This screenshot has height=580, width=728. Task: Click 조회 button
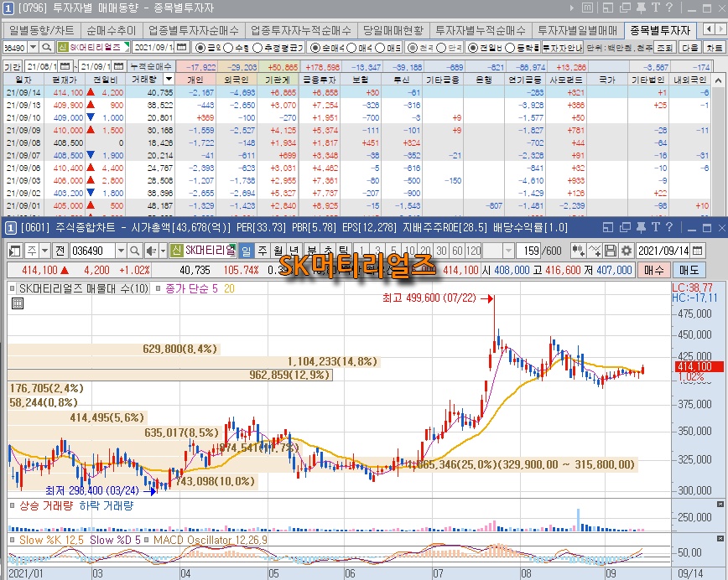point(664,47)
